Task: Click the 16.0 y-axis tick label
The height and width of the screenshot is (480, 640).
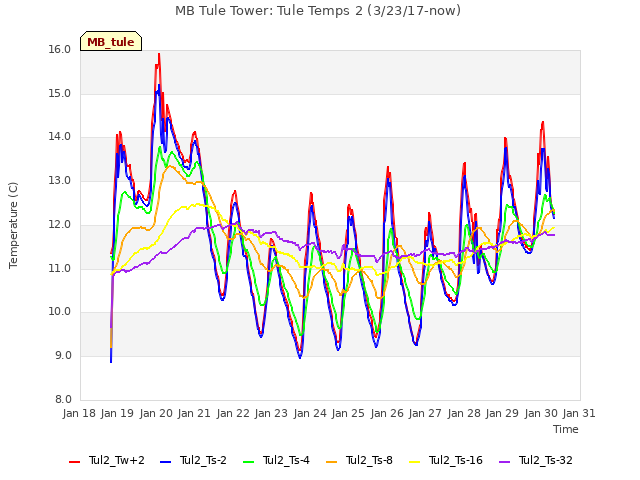Action: click(x=60, y=50)
